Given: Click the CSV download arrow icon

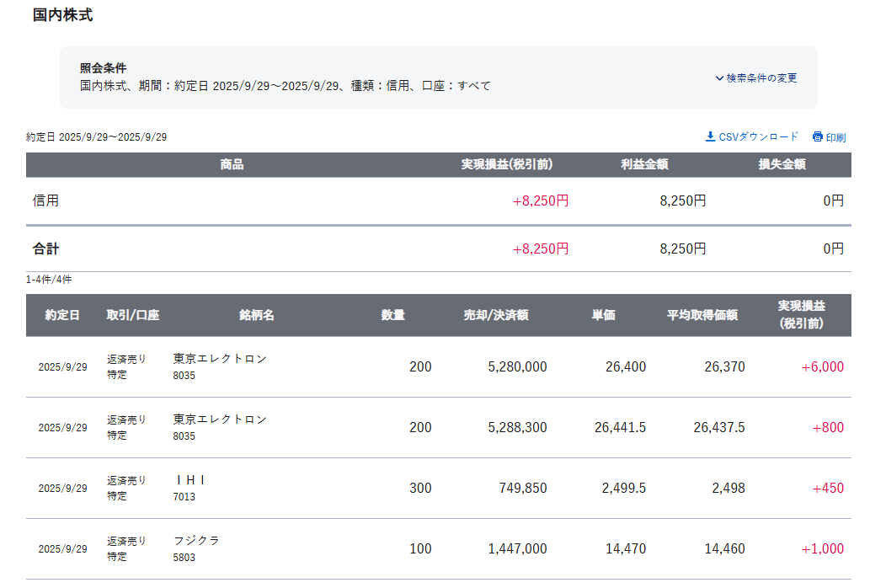Looking at the screenshot, I should click(710, 136).
